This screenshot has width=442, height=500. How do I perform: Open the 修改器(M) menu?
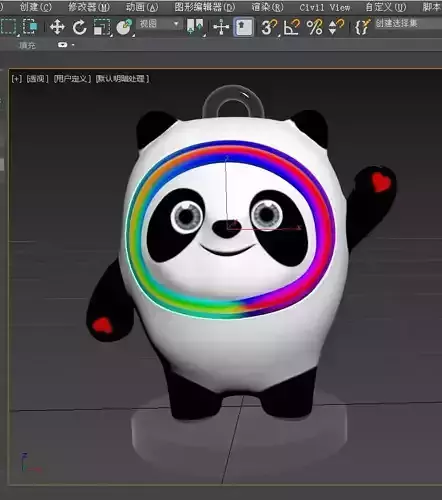pyautogui.click(x=89, y=7)
